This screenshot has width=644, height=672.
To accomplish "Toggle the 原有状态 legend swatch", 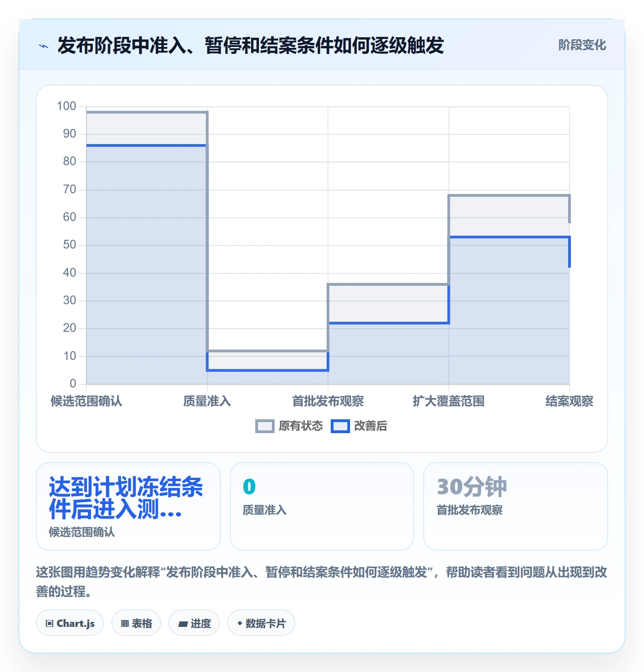I will coord(265,426).
